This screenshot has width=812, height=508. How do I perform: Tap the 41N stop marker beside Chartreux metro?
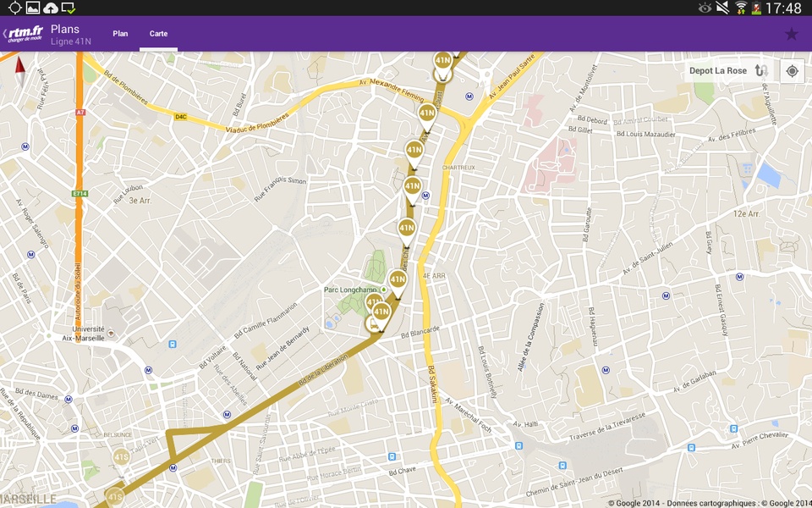(412, 190)
